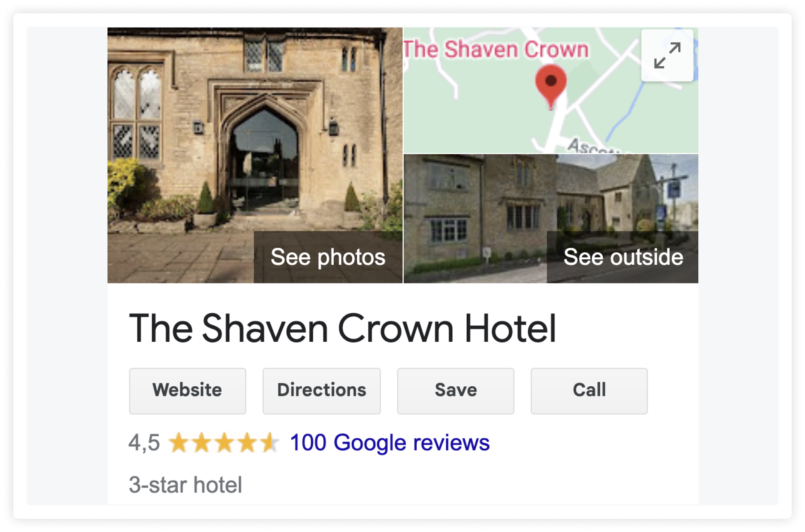Click the Ascott road label on map
The height and width of the screenshot is (532, 805).
tap(592, 147)
